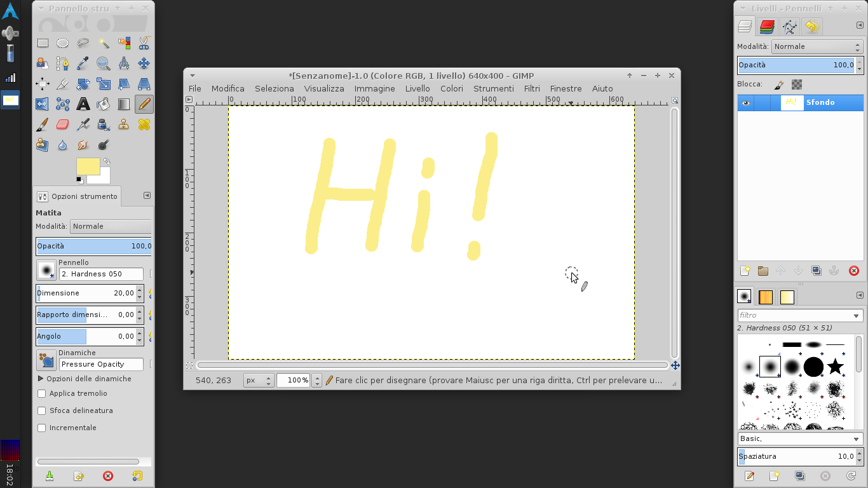Select the Rotate tool
Viewport: 868px width, 488px height.
[x=83, y=84]
